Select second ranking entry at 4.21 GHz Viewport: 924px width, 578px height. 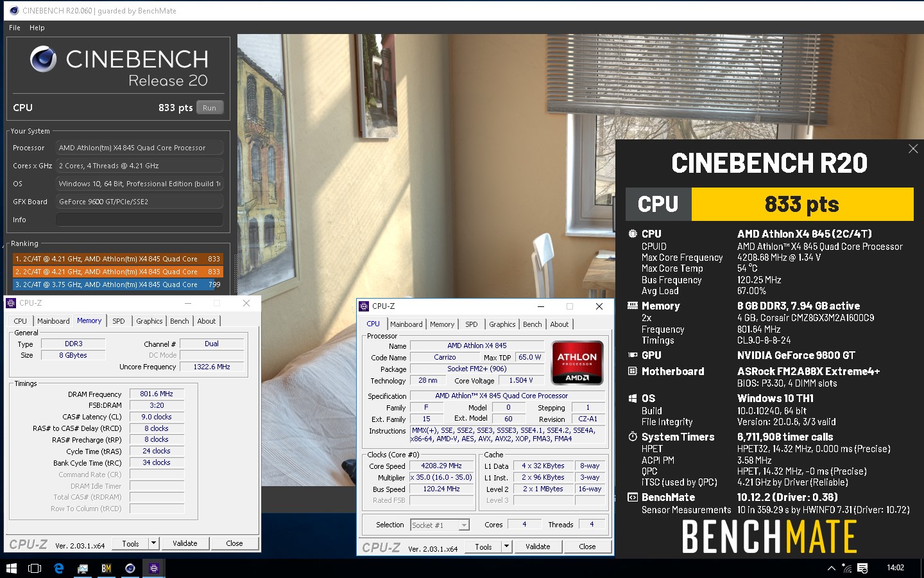[118, 272]
